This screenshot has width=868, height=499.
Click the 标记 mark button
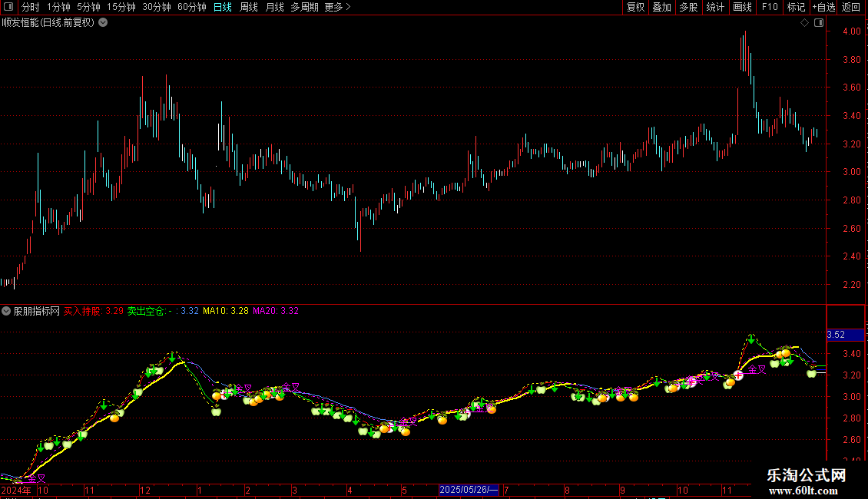pos(796,7)
